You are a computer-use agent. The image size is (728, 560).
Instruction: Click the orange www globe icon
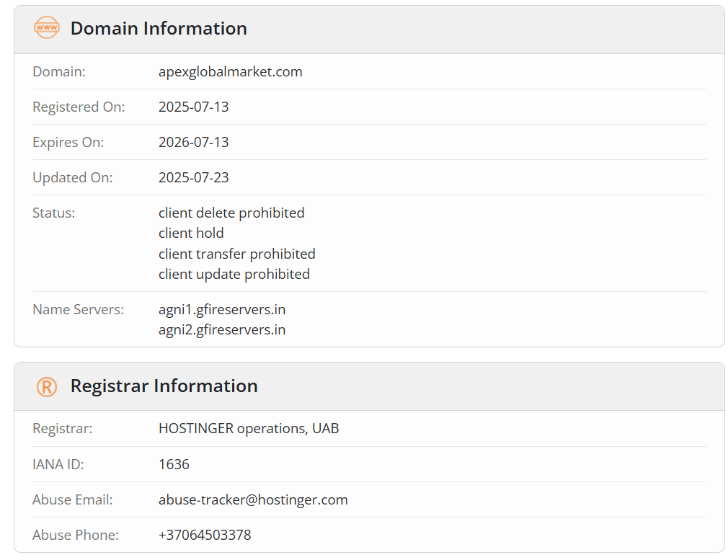[x=46, y=27]
